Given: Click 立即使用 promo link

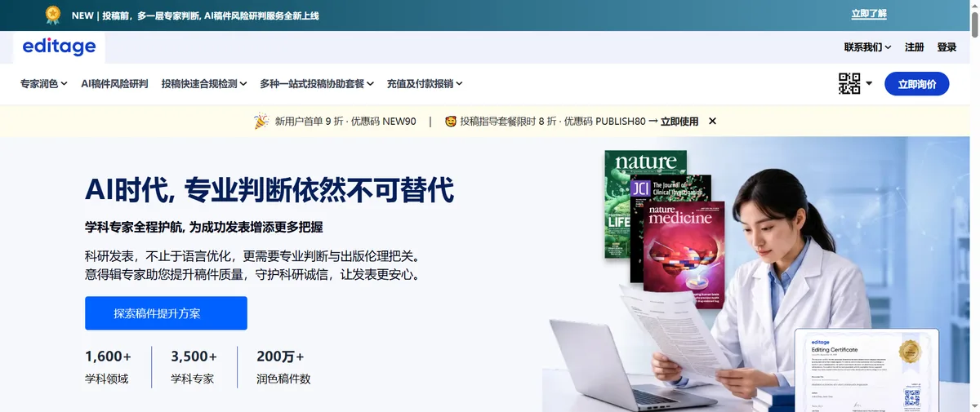Looking at the screenshot, I should (x=679, y=121).
